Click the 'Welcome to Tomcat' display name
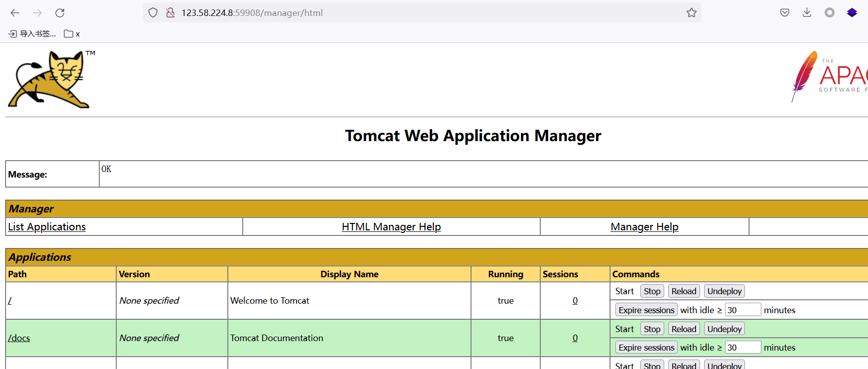 [x=270, y=301]
